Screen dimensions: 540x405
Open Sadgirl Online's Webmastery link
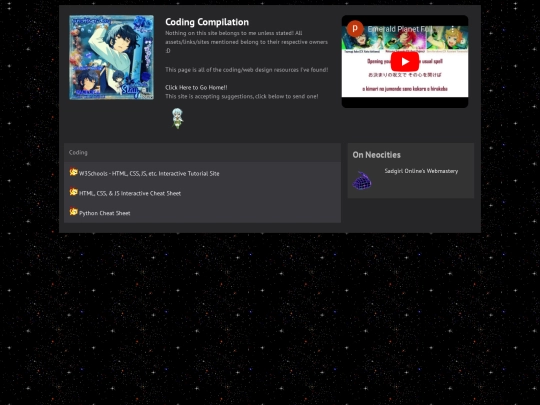point(421,171)
